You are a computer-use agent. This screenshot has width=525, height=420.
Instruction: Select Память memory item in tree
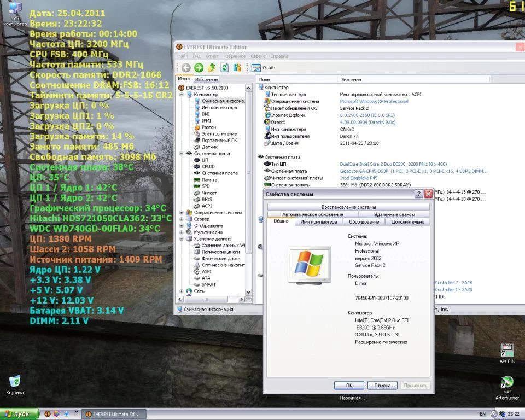[209, 179]
